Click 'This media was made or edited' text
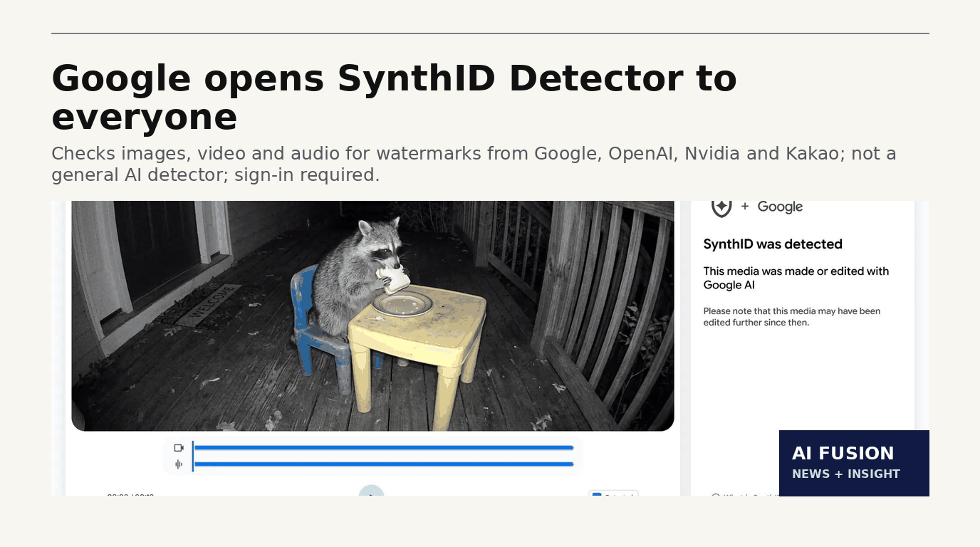 click(796, 278)
